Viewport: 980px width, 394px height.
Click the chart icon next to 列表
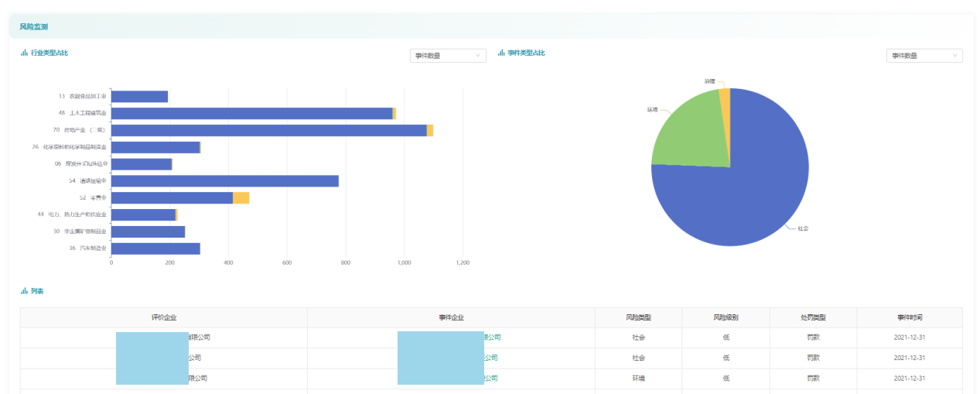point(24,291)
